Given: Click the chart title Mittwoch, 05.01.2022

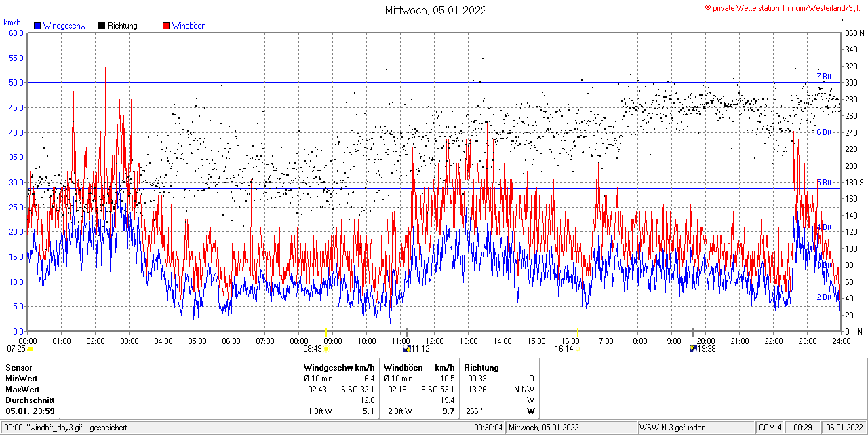Looking at the screenshot, I should coord(435,10).
